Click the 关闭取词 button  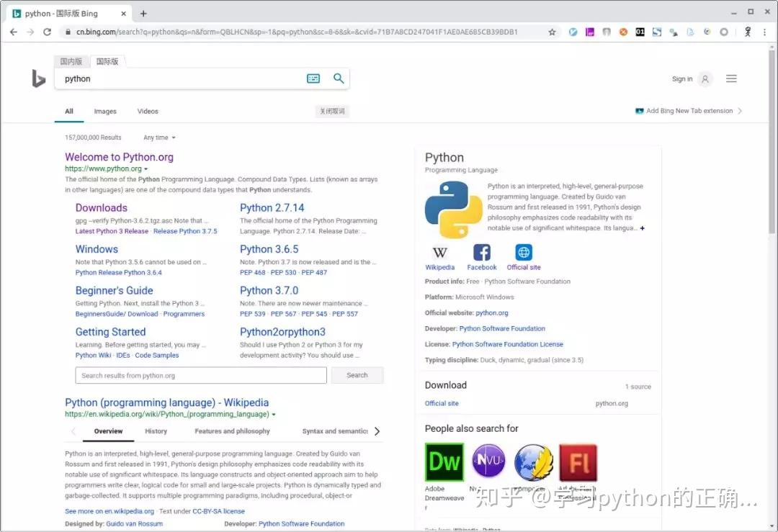[332, 111]
